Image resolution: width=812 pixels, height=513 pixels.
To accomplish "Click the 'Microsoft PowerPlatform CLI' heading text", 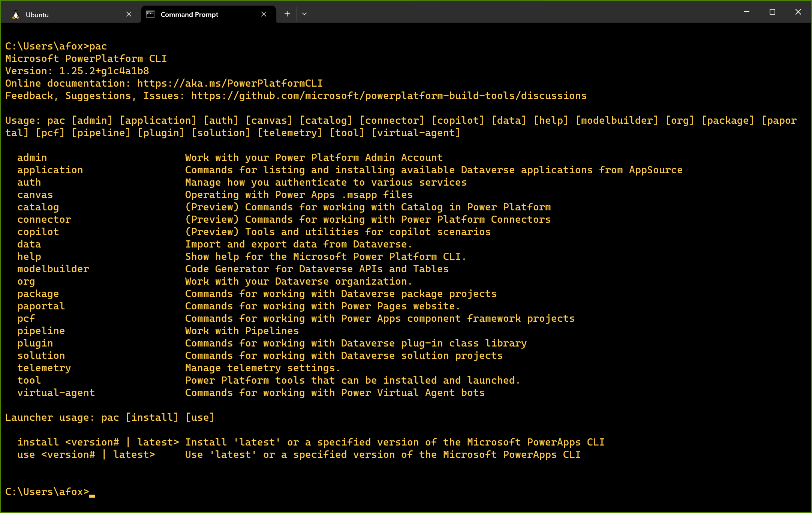I will point(86,58).
